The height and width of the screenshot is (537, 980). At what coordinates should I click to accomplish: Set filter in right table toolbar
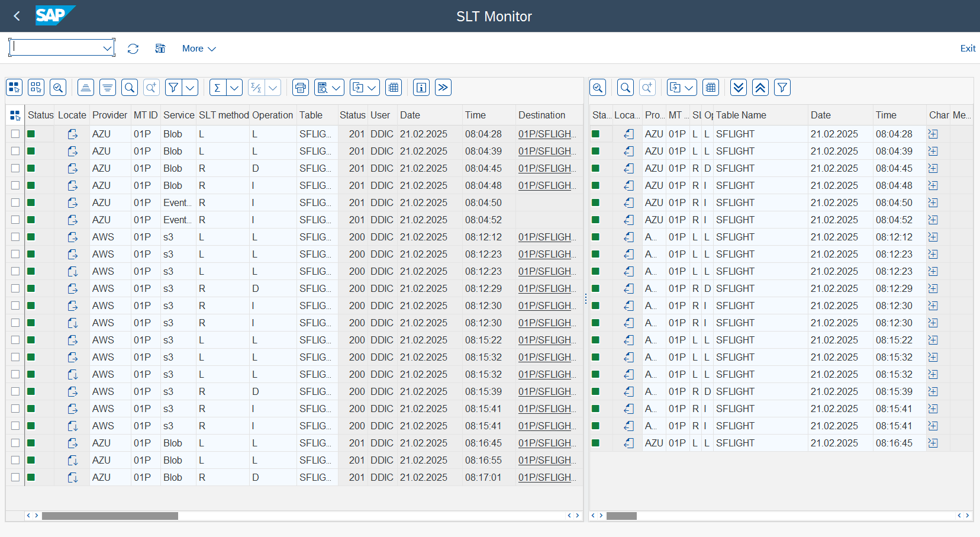pyautogui.click(x=782, y=88)
